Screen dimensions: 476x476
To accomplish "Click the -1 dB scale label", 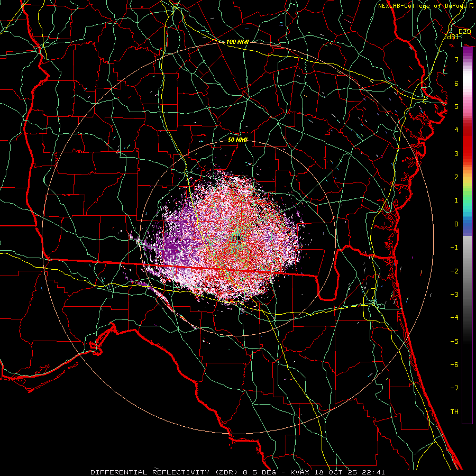I will pos(454,248).
